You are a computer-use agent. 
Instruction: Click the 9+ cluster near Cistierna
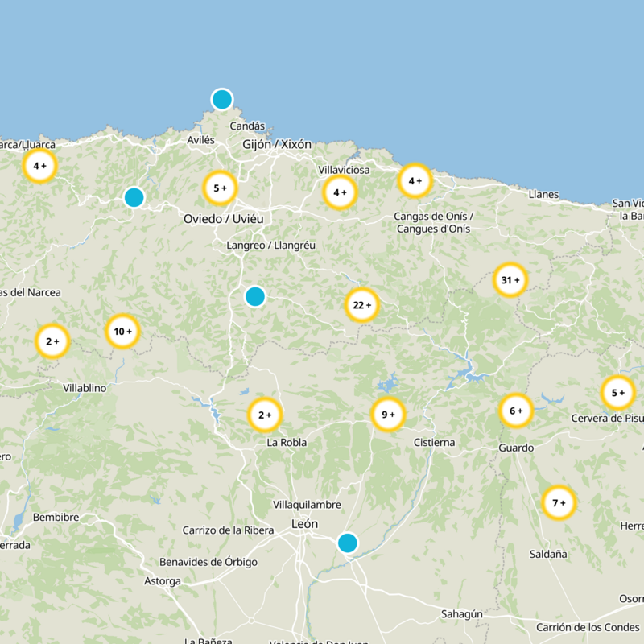tap(388, 415)
